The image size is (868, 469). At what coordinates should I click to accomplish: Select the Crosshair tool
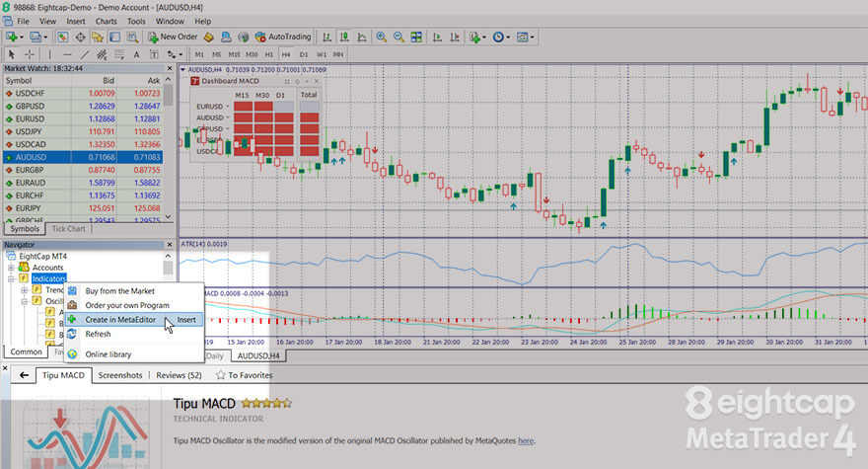point(30,54)
